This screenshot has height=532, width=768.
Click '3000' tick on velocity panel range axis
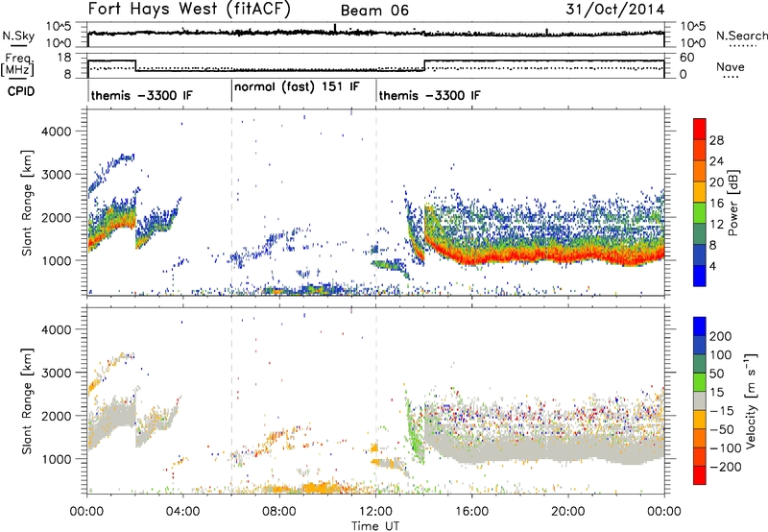pos(57,373)
